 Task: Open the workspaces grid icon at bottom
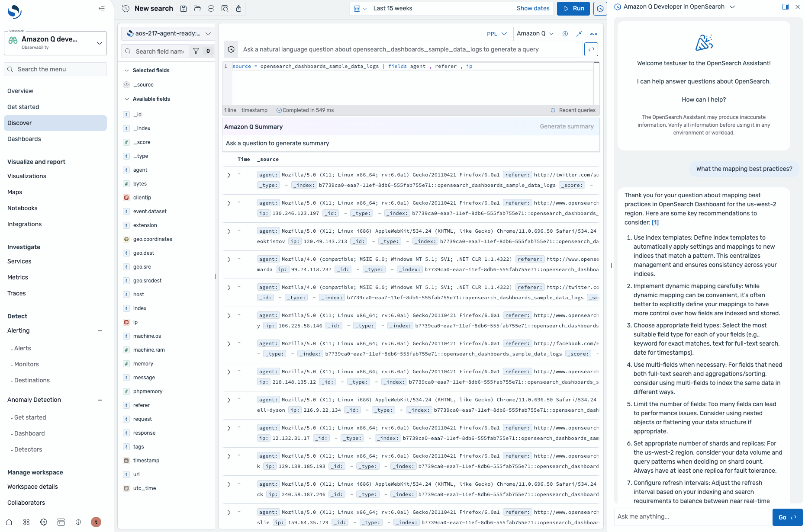click(x=26, y=522)
